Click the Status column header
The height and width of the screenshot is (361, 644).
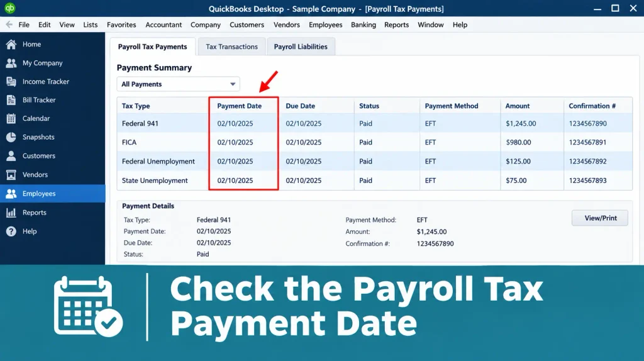369,106
